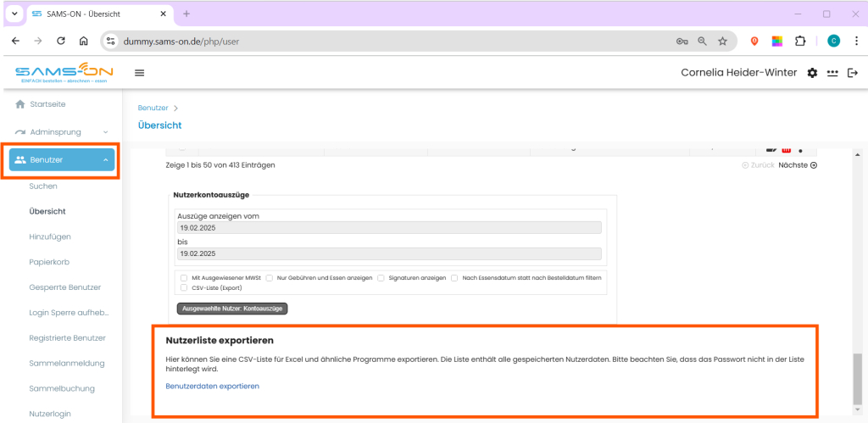The width and height of the screenshot is (868, 423).
Task: Check Nach Essensdatum statt nach Bestelldatum filtern
Action: point(454,278)
